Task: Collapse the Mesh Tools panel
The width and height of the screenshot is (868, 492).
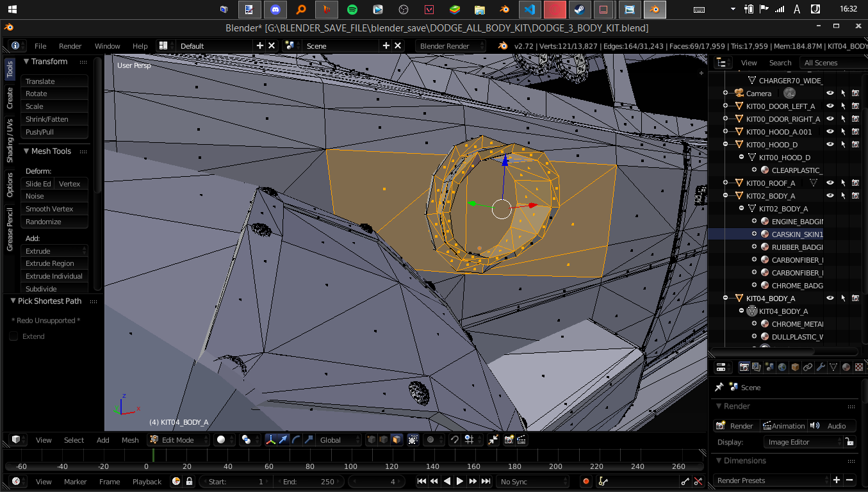Action: pos(27,151)
